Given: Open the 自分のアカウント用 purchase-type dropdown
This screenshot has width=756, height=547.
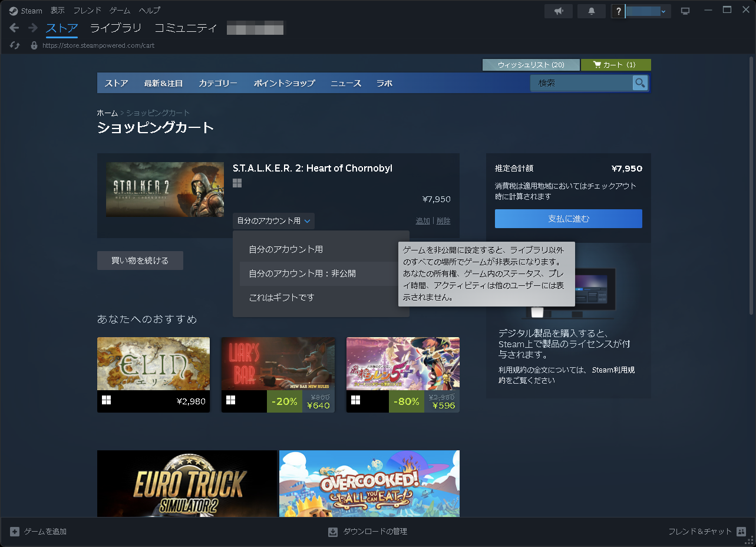Looking at the screenshot, I should click(273, 220).
